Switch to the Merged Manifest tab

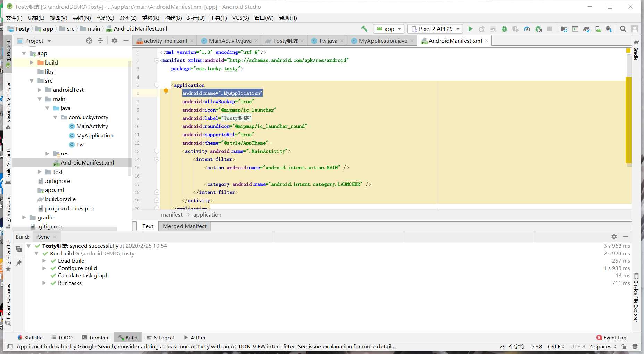[x=184, y=226]
